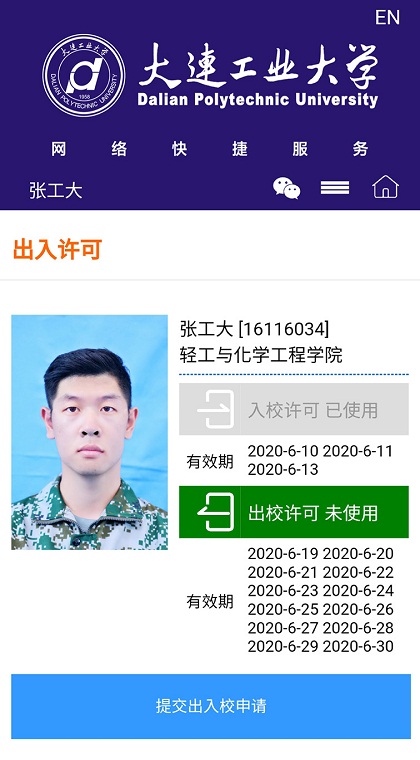Screen dimensions: 420x760
Task: Open the WeChat icon in header
Action: 286,188
